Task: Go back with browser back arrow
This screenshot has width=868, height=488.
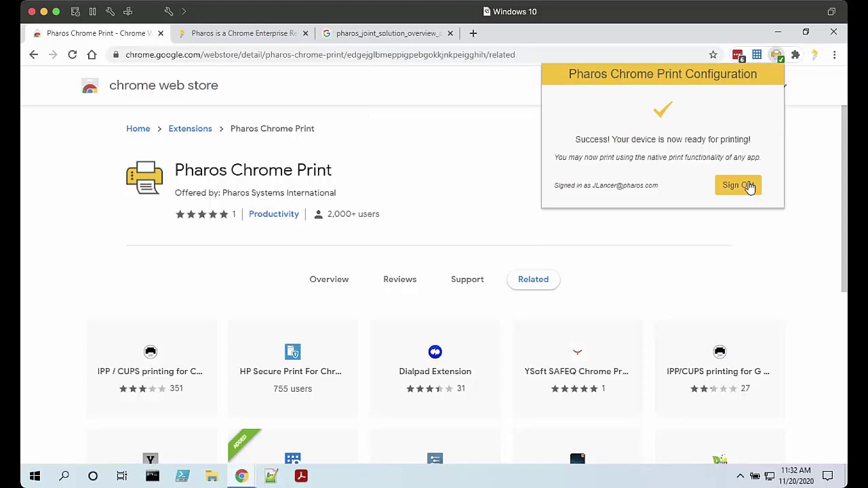Action: tap(34, 54)
